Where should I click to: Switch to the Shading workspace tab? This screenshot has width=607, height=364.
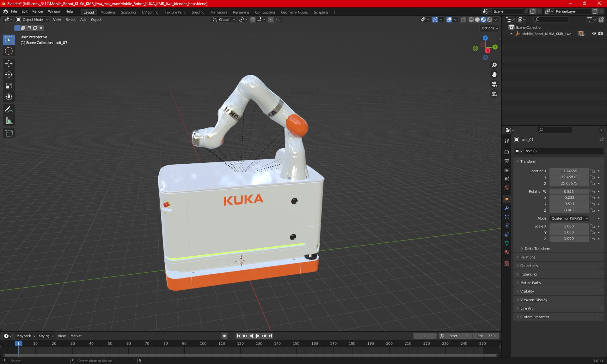pyautogui.click(x=198, y=12)
